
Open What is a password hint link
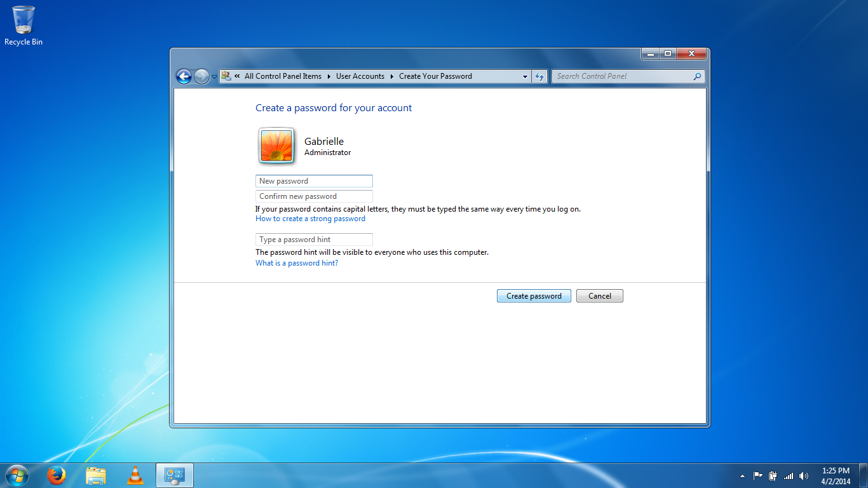[297, 263]
